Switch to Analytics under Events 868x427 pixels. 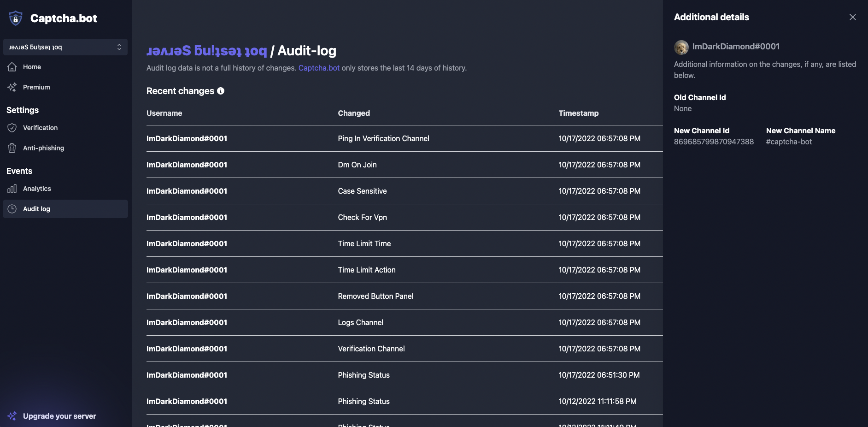[36, 189]
